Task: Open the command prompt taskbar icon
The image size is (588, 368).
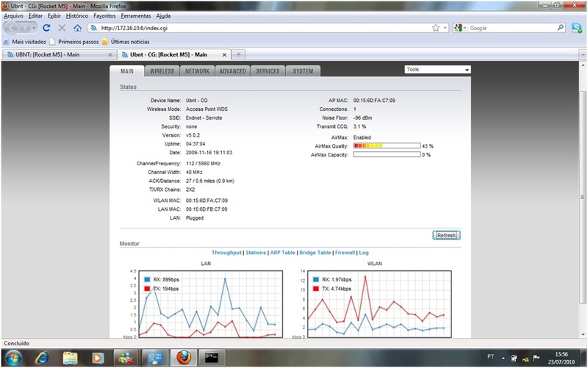Action: (212, 358)
